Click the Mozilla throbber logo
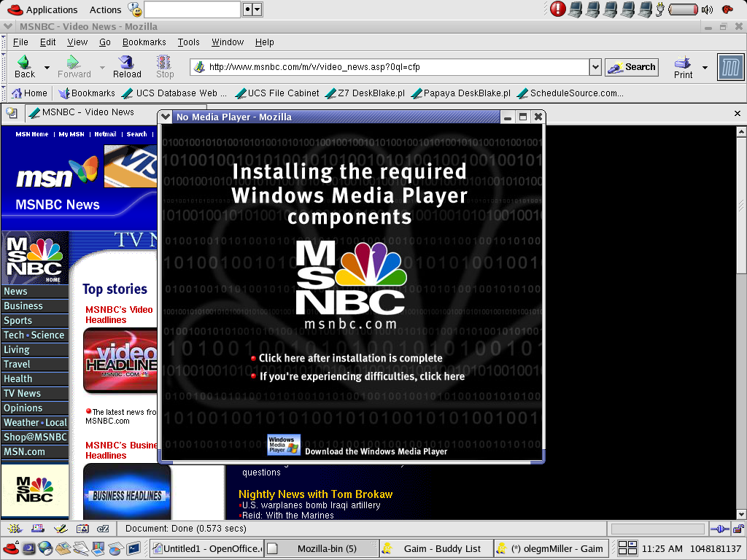The height and width of the screenshot is (560, 747). point(730,67)
